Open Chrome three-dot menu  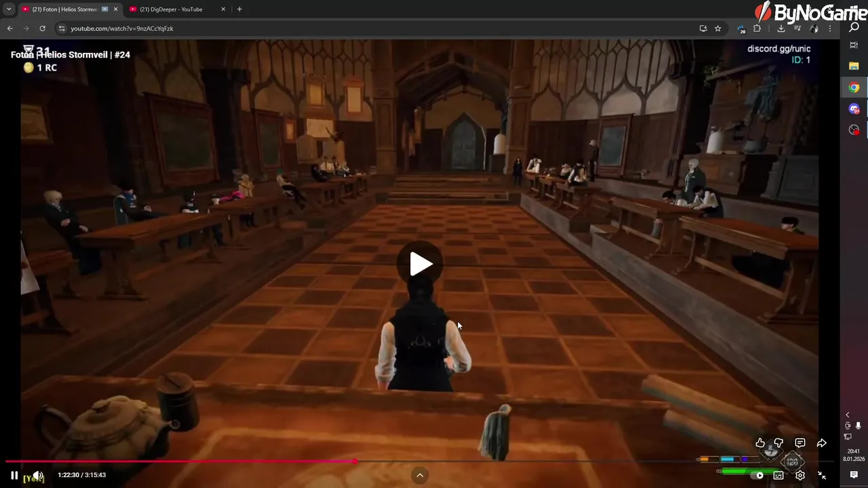(x=830, y=28)
